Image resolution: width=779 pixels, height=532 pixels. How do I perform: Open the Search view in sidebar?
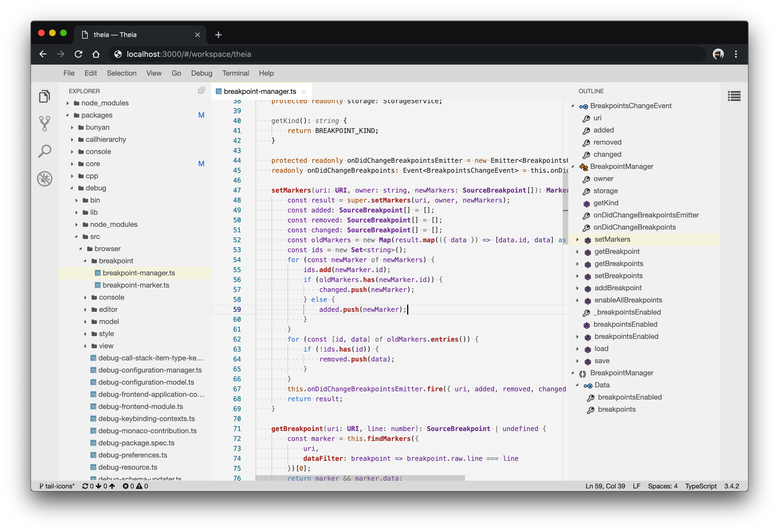click(x=45, y=151)
